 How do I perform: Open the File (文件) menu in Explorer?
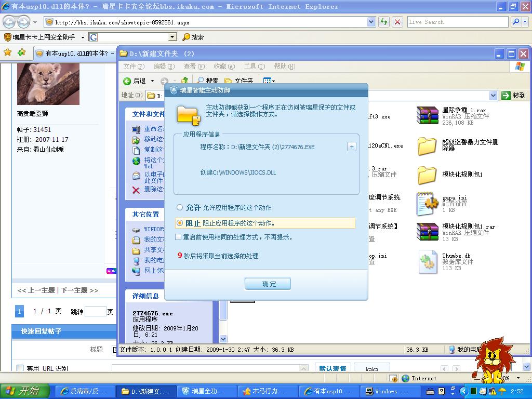point(134,66)
